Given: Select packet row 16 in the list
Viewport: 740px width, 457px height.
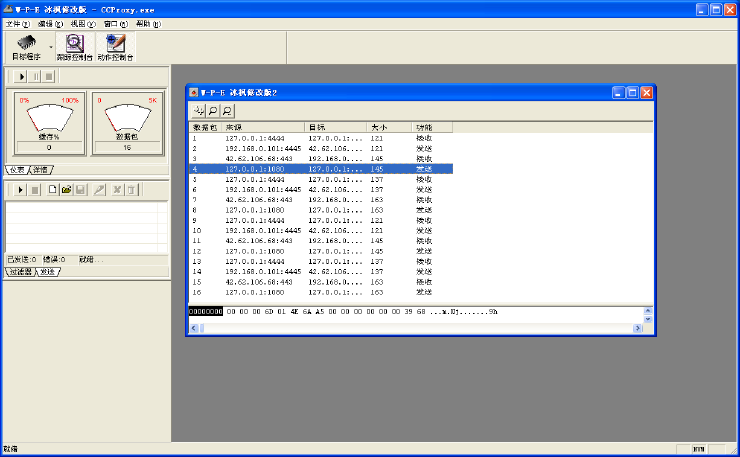Looking at the screenshot, I should pyautogui.click(x=321, y=292).
